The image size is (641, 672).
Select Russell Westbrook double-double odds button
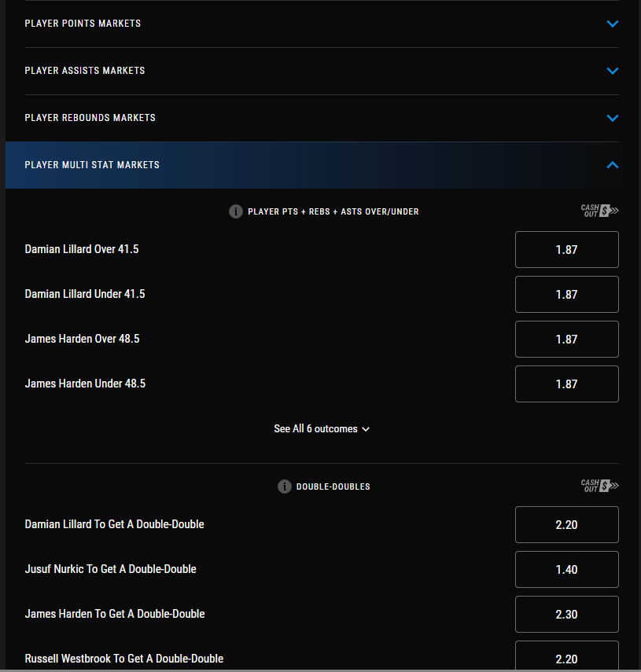[x=566, y=657]
